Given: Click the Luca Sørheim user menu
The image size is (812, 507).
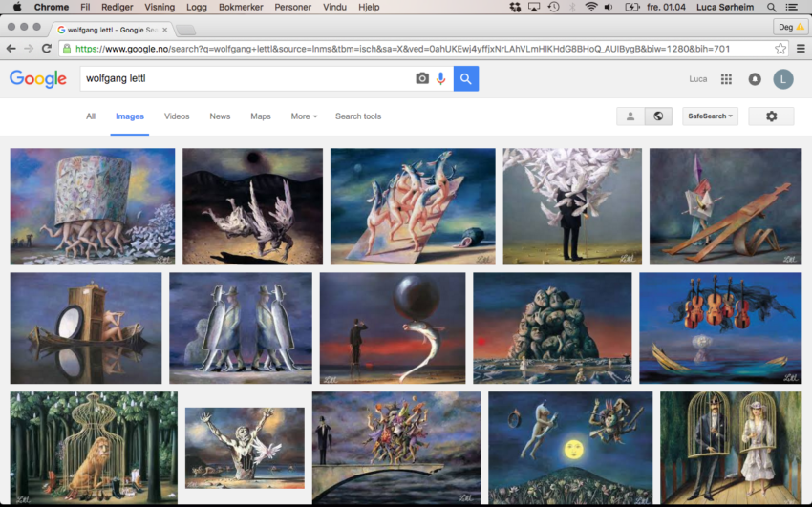Looking at the screenshot, I should click(x=725, y=7).
